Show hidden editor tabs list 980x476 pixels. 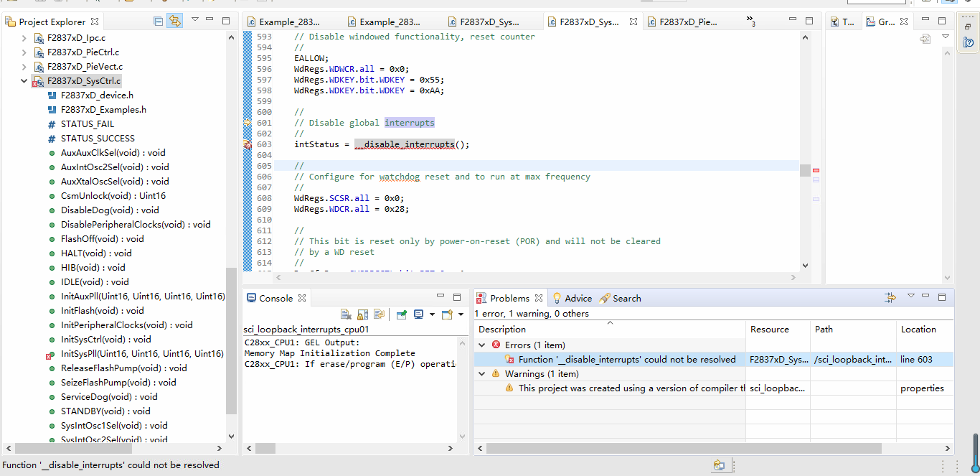point(750,22)
